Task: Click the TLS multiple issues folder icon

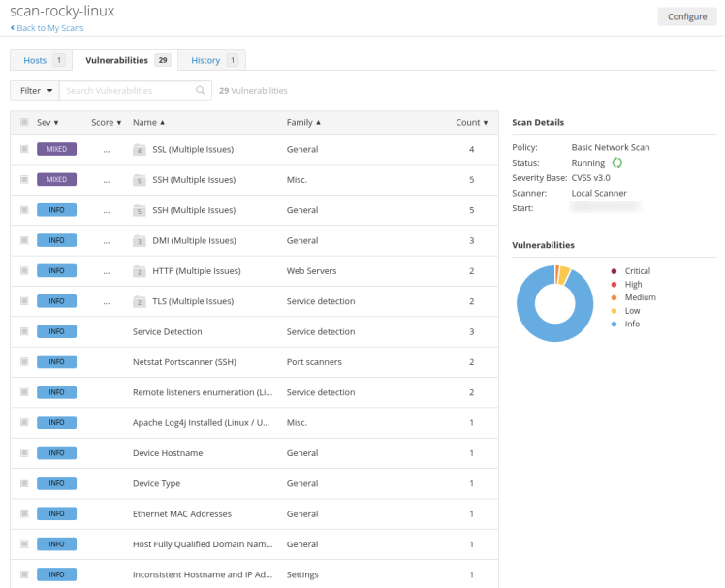Action: (x=139, y=301)
